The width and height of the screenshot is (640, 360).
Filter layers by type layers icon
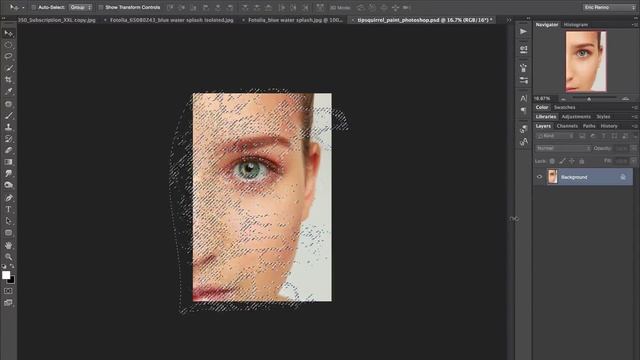click(x=603, y=136)
